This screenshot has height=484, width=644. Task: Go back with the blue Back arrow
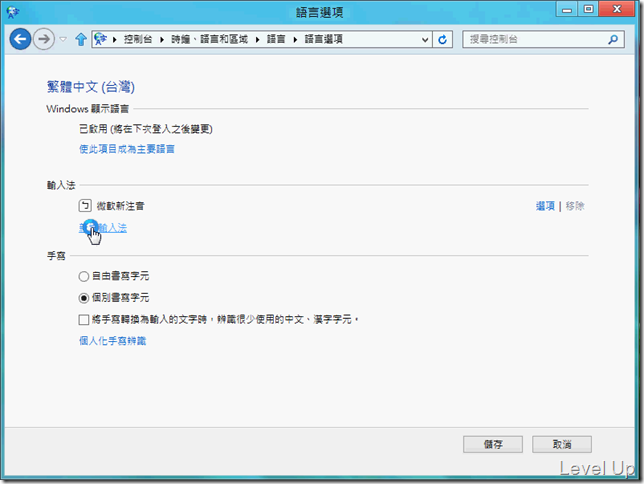pos(20,39)
